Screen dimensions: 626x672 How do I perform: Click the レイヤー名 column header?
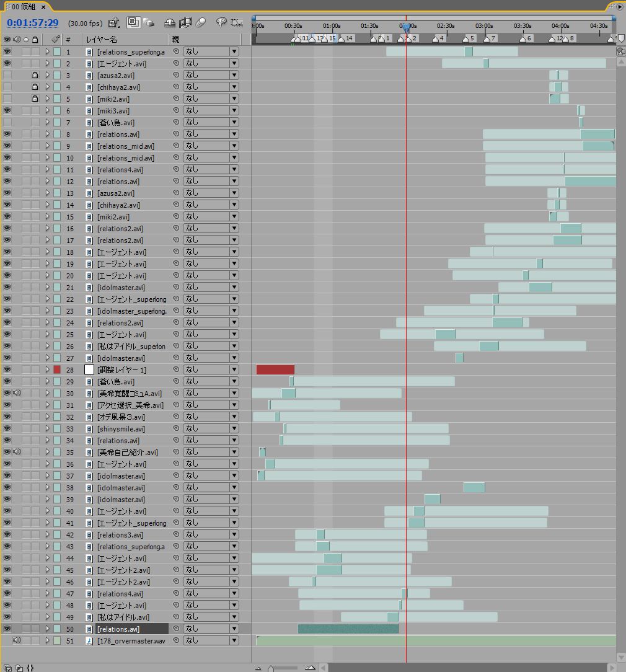102,40
